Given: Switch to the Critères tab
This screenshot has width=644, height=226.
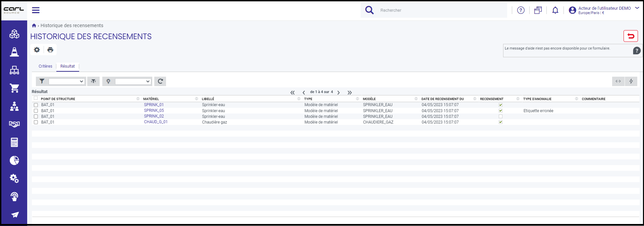Looking at the screenshot, I should (x=45, y=66).
